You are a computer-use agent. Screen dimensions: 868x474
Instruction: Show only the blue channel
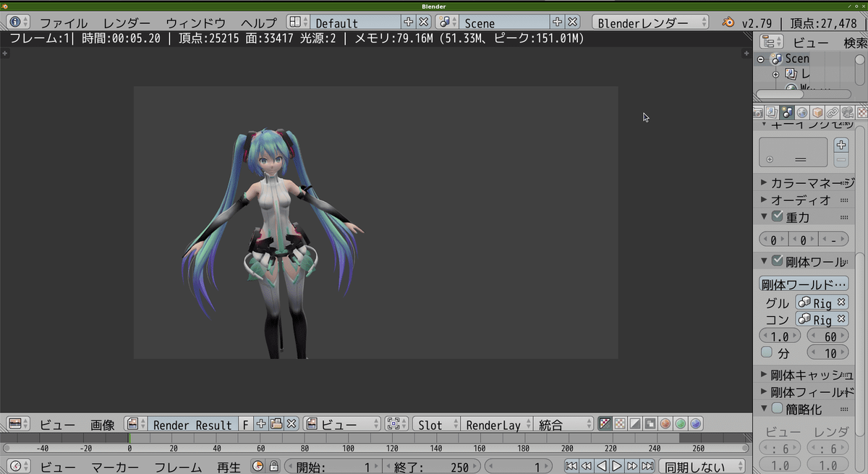pyautogui.click(x=695, y=425)
